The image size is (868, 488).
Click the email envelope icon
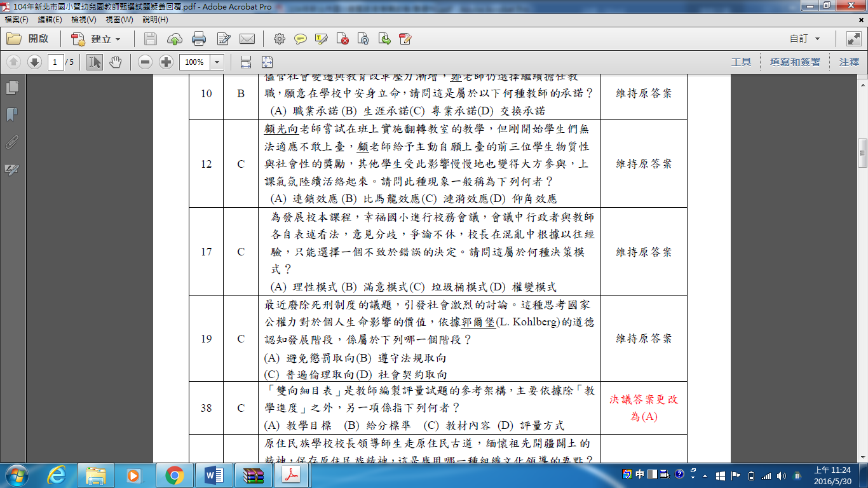click(247, 39)
